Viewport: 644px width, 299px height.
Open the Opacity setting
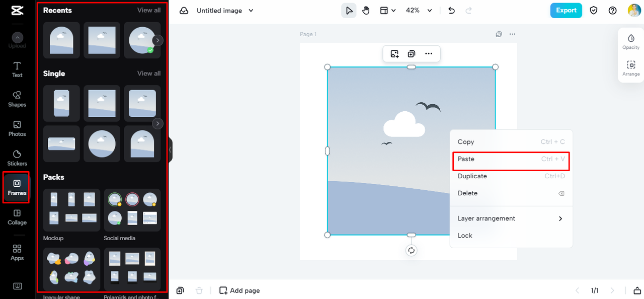coord(631,41)
